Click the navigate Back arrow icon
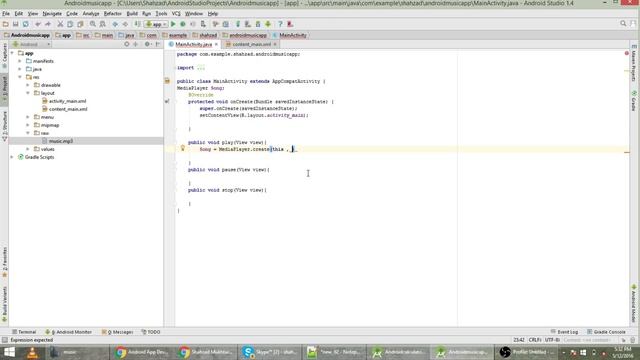 point(115,24)
